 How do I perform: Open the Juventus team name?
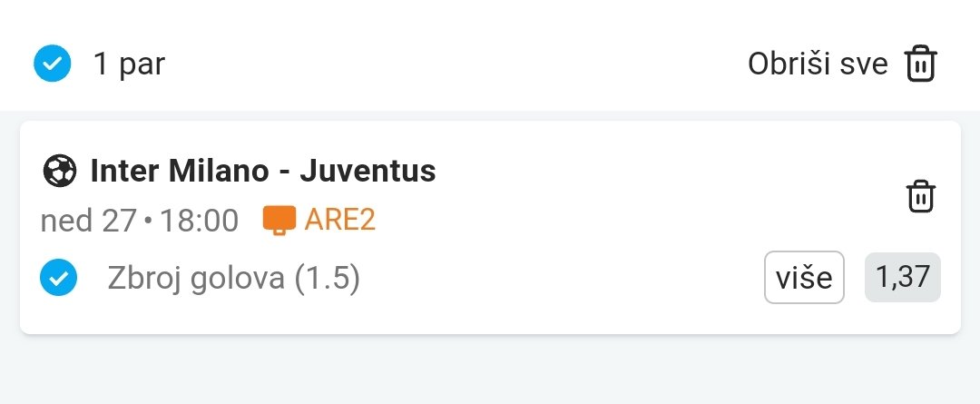367,170
